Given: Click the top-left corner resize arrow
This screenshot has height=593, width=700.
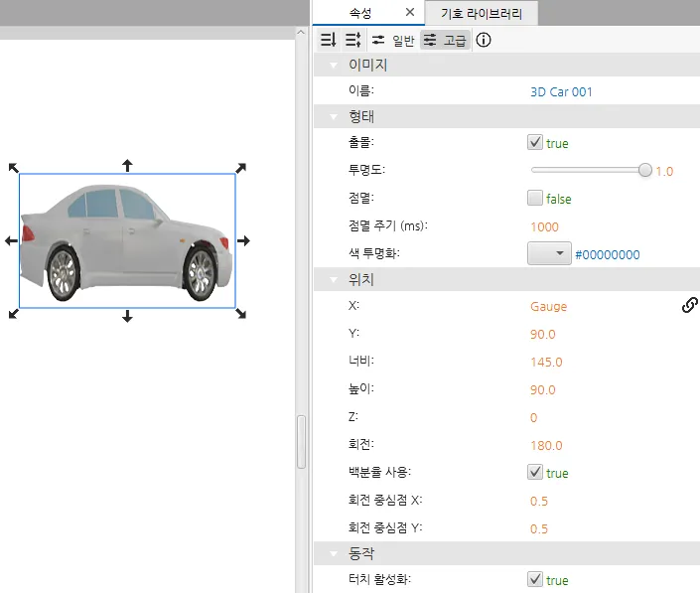Looking at the screenshot, I should tap(13, 168).
